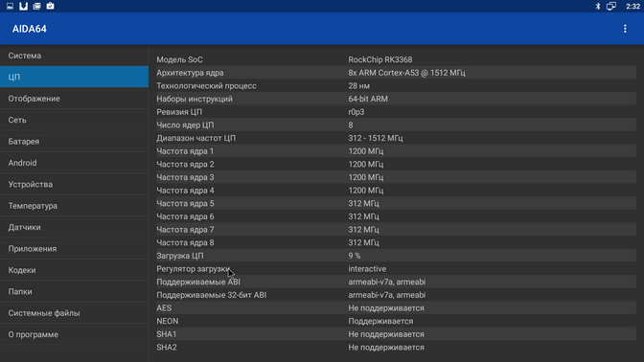Viewport: 644px width, 362px height.
Task: Click the RockChip RK3368 value
Action: 379,59
